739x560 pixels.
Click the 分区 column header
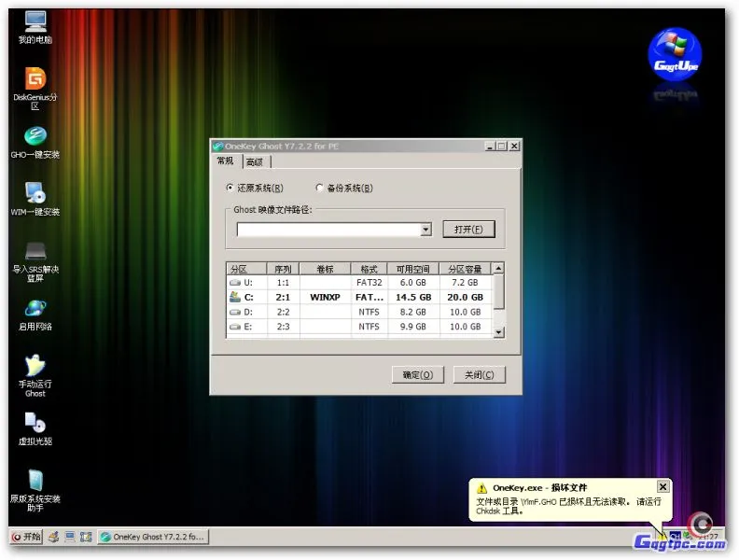pos(246,269)
